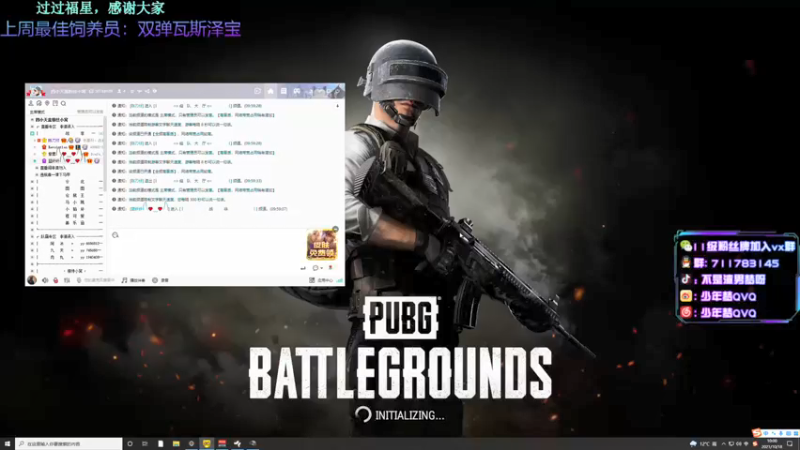Open the app center at YY bottom right

tap(321, 280)
